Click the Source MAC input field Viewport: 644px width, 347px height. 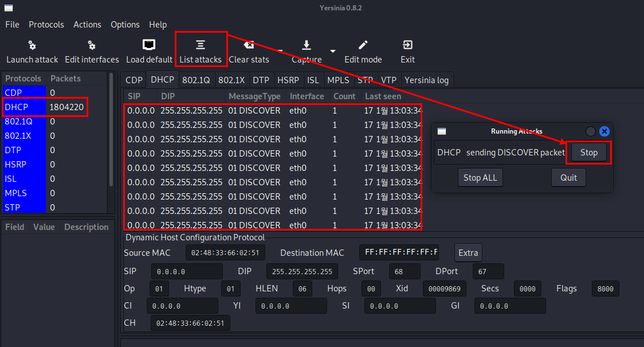[225, 252]
